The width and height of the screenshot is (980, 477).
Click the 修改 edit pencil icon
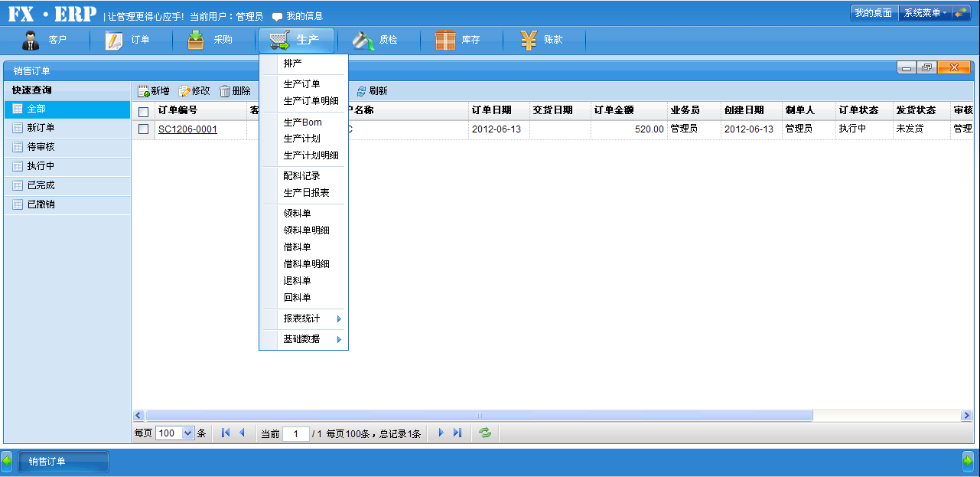click(184, 91)
